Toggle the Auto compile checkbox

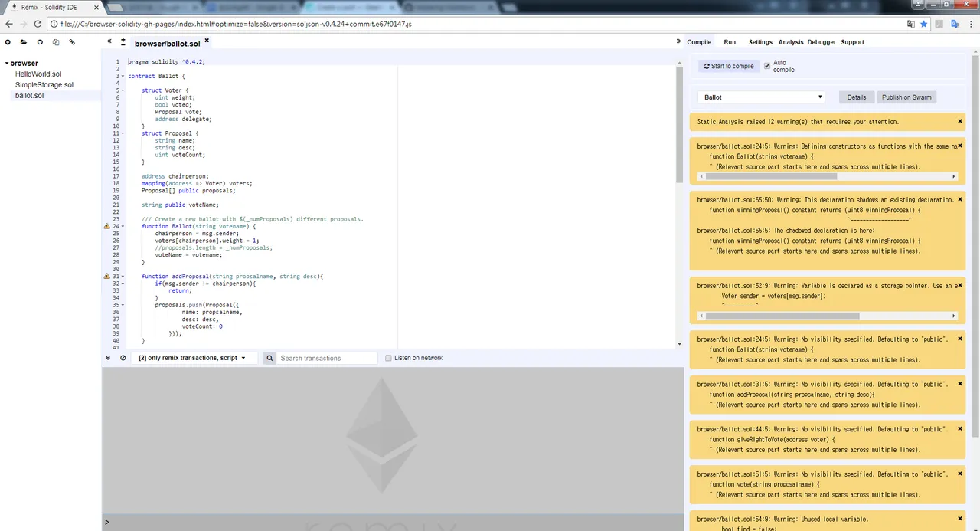click(767, 67)
